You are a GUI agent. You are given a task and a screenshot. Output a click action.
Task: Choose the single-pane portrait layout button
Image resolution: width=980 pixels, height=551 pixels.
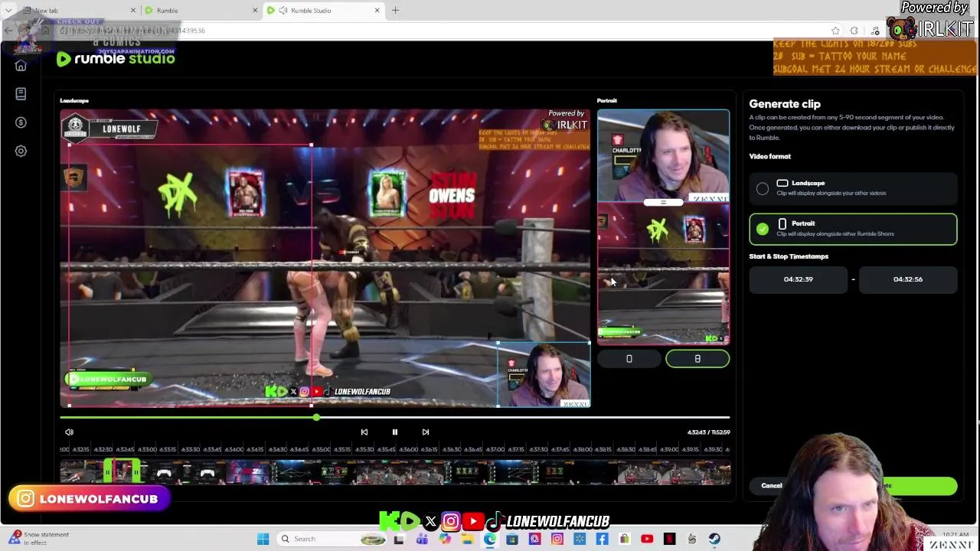(629, 359)
